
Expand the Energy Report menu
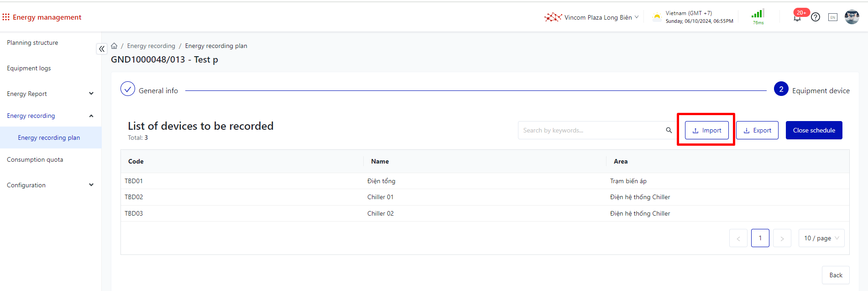pyautogui.click(x=91, y=94)
